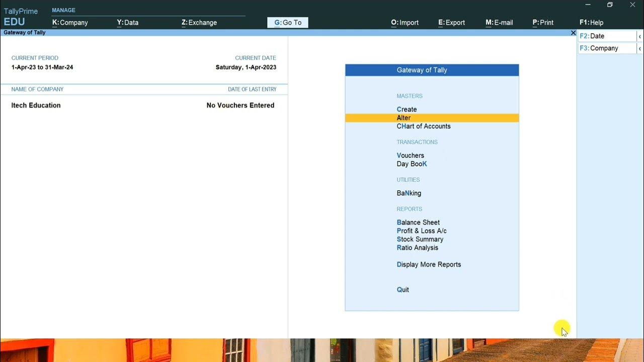The height and width of the screenshot is (362, 644).
Task: Open the E: Export menu
Action: [451, 23]
